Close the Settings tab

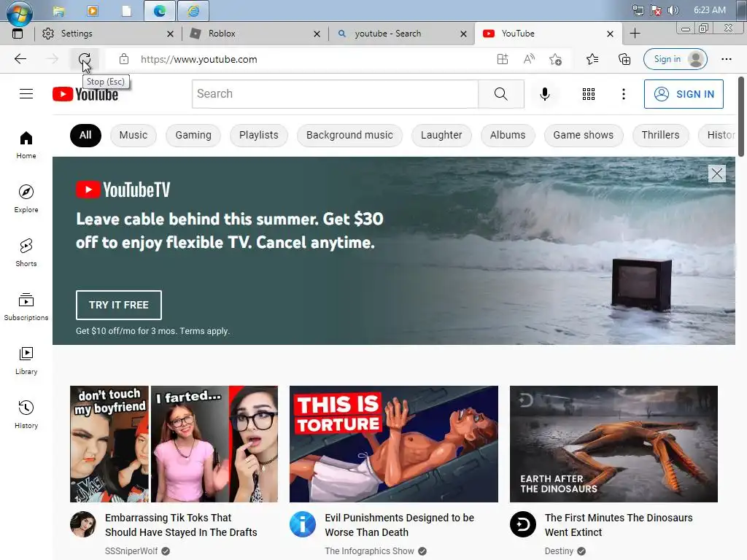[x=170, y=34]
